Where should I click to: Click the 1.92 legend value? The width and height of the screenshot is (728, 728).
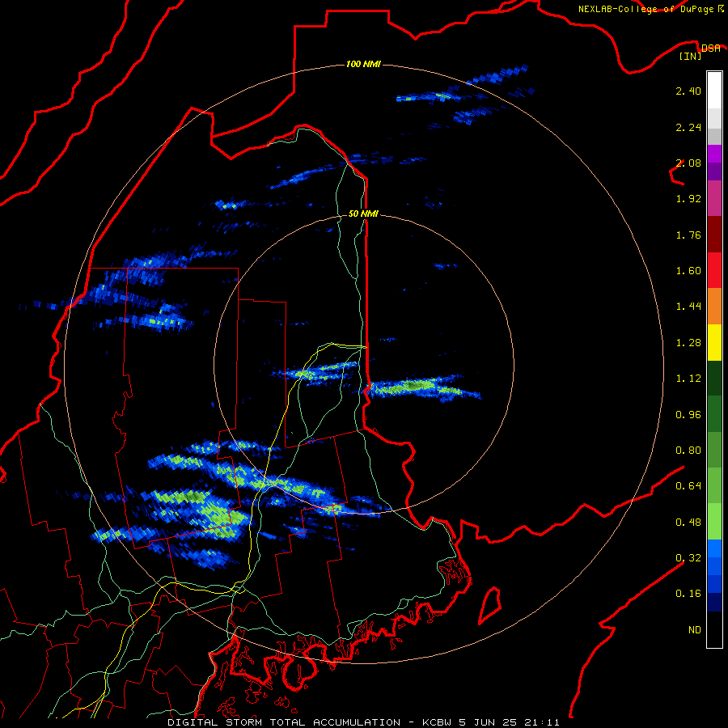click(x=688, y=199)
